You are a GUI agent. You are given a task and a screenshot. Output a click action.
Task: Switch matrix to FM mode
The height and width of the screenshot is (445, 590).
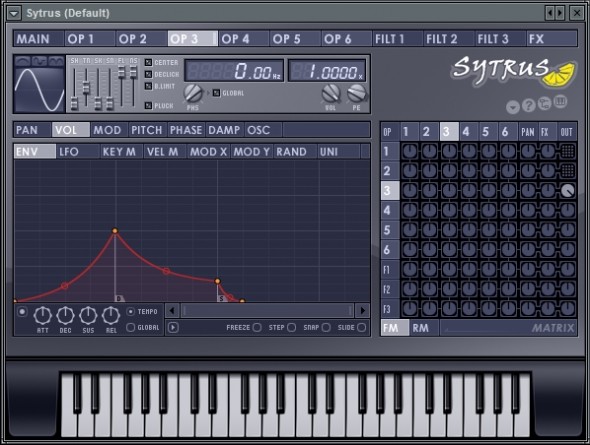tap(395, 328)
